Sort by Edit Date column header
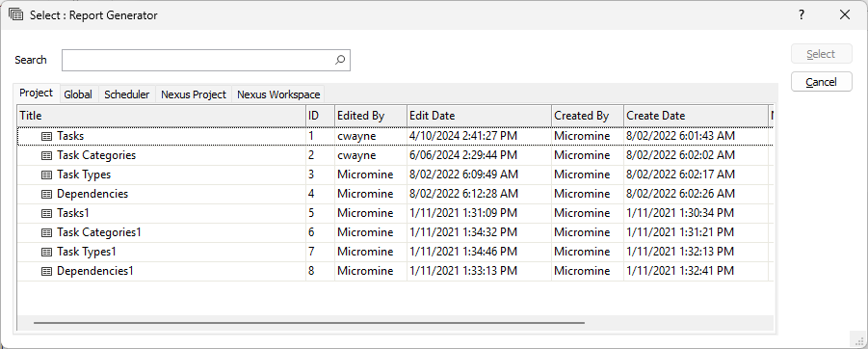The width and height of the screenshot is (868, 349). point(480,116)
